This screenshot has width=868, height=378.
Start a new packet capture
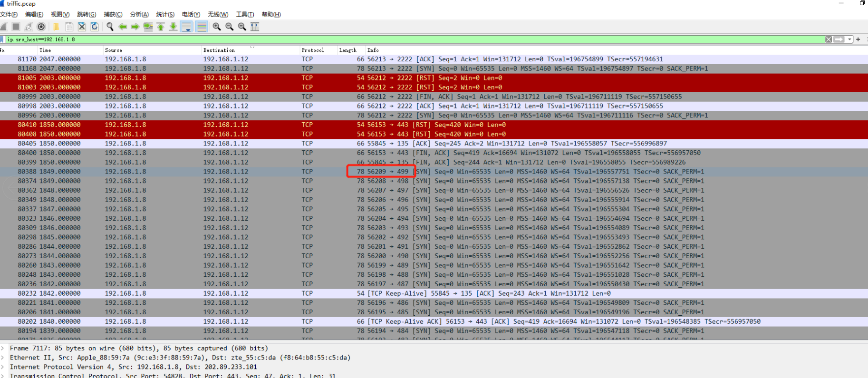[3, 27]
